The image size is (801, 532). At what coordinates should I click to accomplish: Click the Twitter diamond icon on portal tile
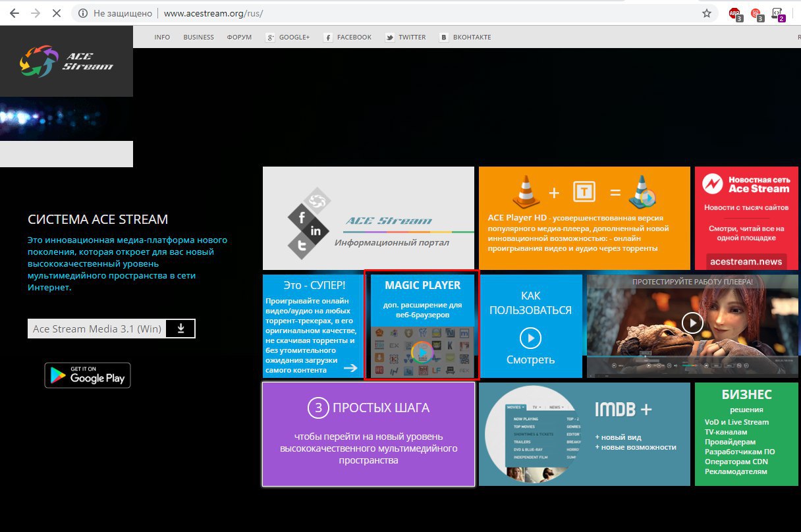click(301, 246)
